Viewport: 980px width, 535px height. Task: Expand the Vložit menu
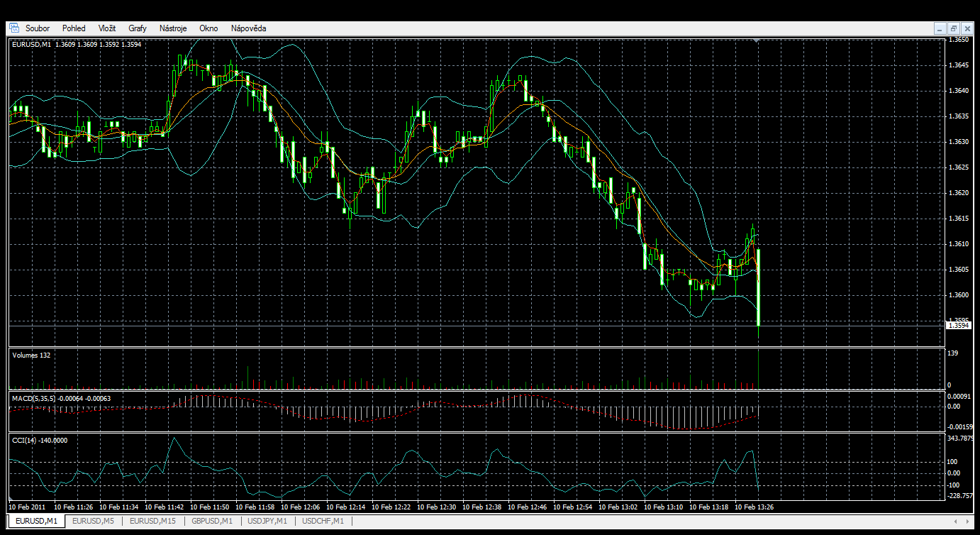pyautogui.click(x=107, y=28)
